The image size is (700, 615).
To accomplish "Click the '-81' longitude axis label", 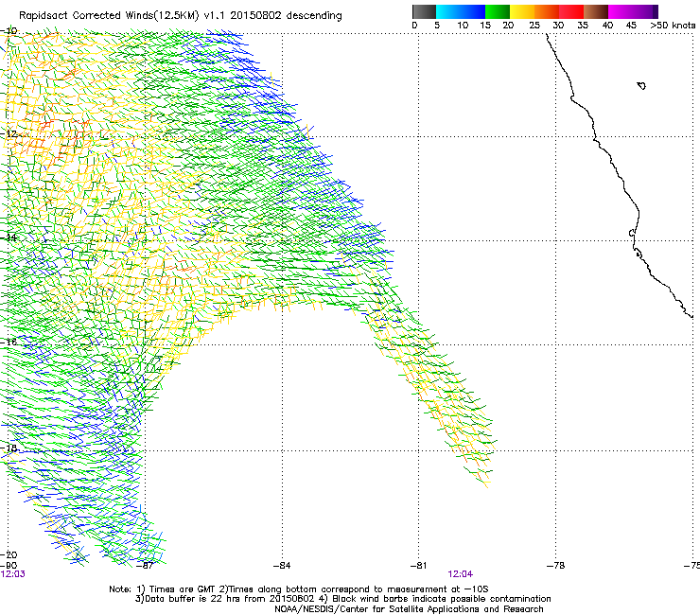I will 419,566.
